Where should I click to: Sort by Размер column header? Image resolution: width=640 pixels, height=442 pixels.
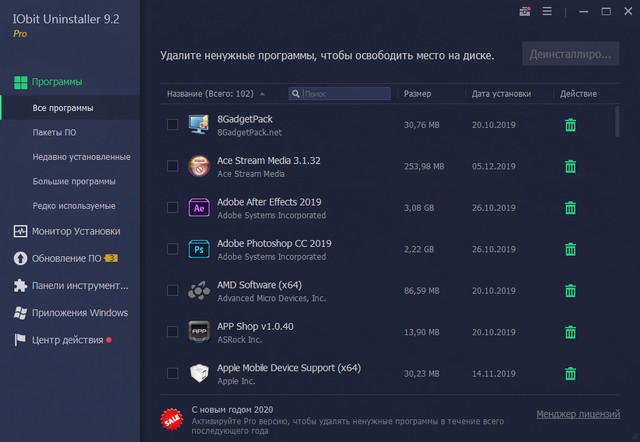click(x=417, y=94)
